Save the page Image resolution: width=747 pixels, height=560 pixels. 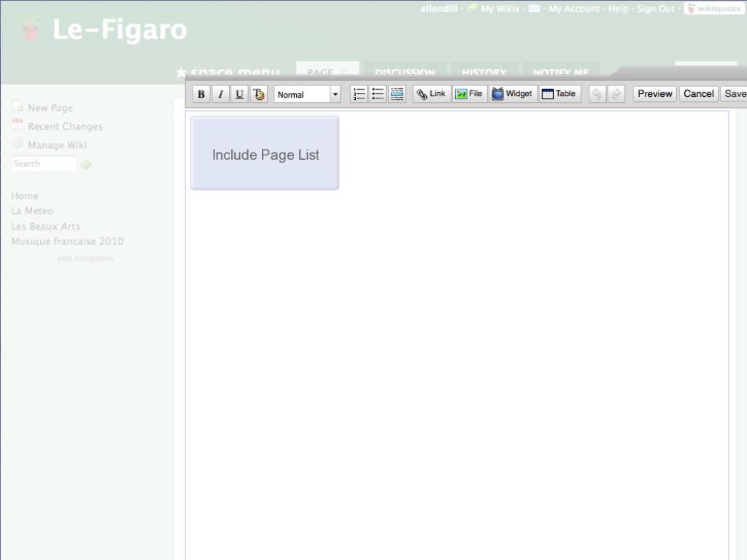(735, 94)
